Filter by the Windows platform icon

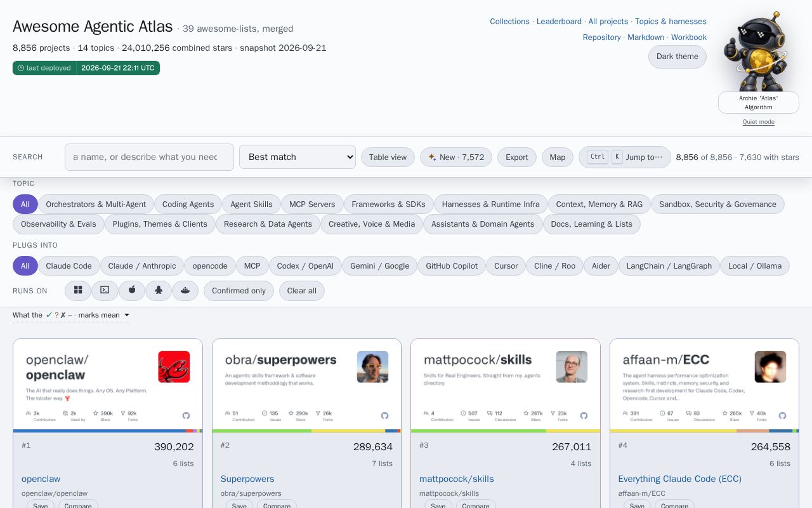(x=78, y=290)
